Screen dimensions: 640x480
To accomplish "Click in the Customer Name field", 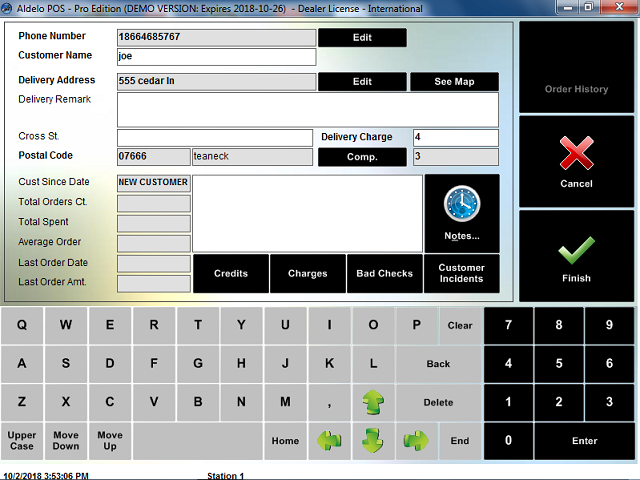I will pos(215,57).
